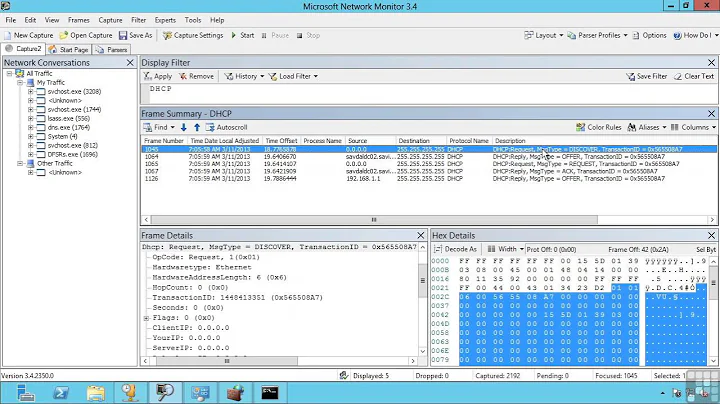720x404 pixels.
Task: Click Save Filter
Action: 647,76
